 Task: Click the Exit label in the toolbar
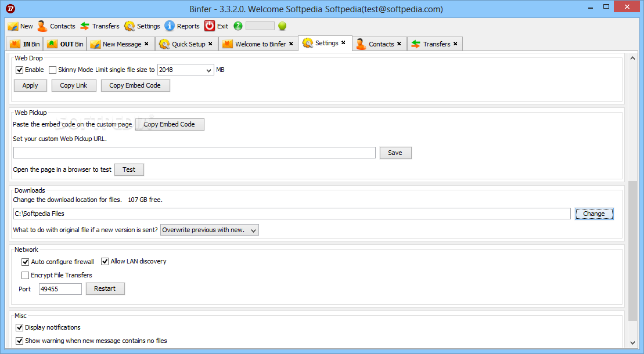coord(222,26)
